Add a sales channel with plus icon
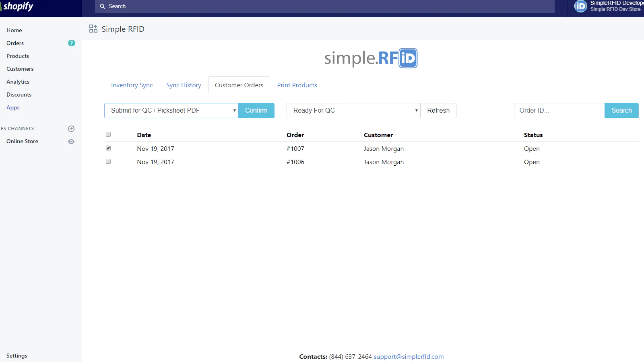The height and width of the screenshot is (362, 644). [71, 129]
